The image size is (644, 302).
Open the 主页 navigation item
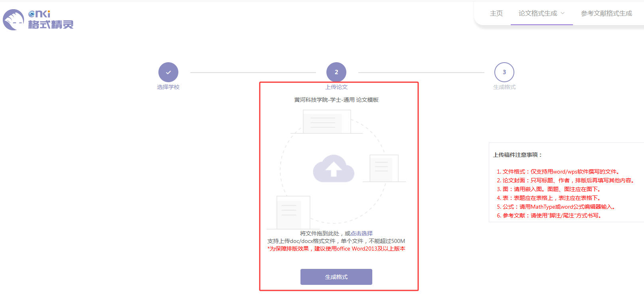tap(496, 13)
